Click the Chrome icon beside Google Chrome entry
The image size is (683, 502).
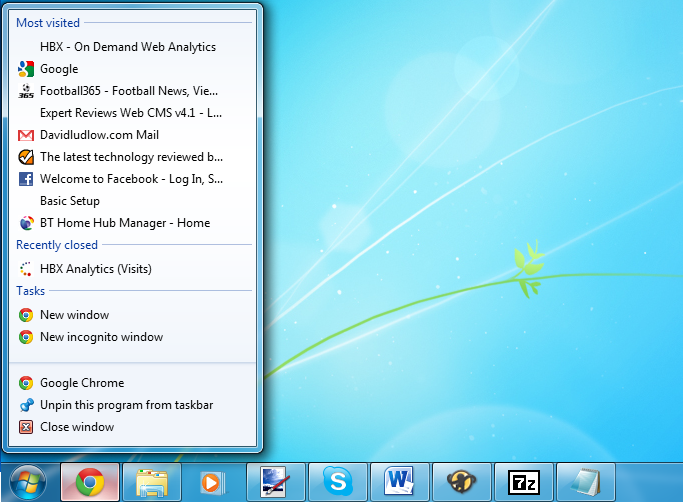coord(26,383)
